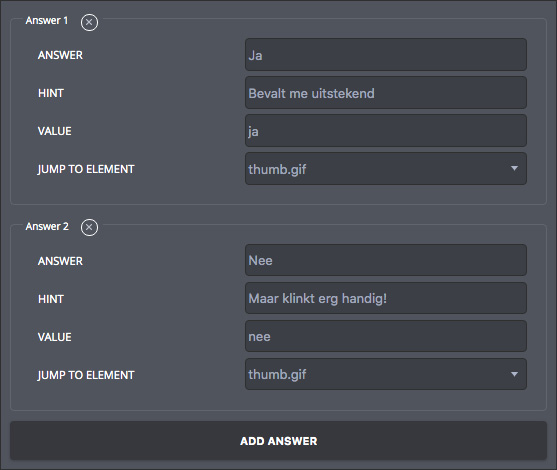557x470 pixels.
Task: Click the ANSWER label in Answer 1
Action: coord(60,55)
